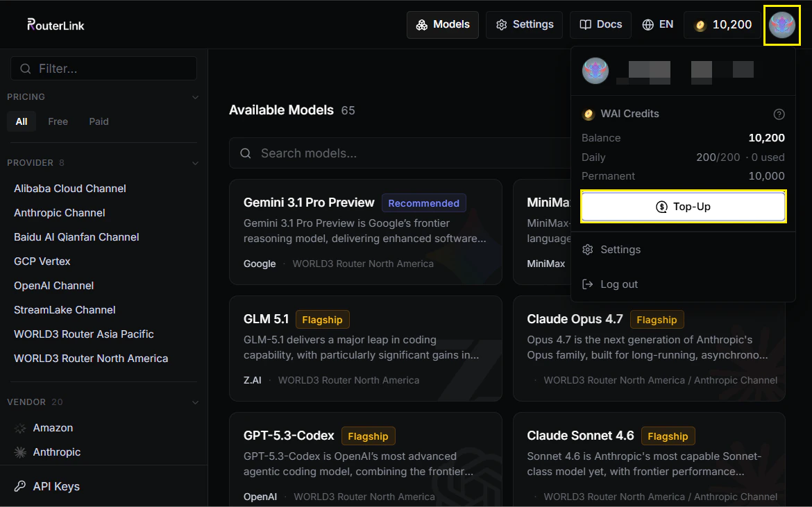Viewport: 812px width, 507px height.
Task: Click the magnifier icon in Search models
Action: 246,154
